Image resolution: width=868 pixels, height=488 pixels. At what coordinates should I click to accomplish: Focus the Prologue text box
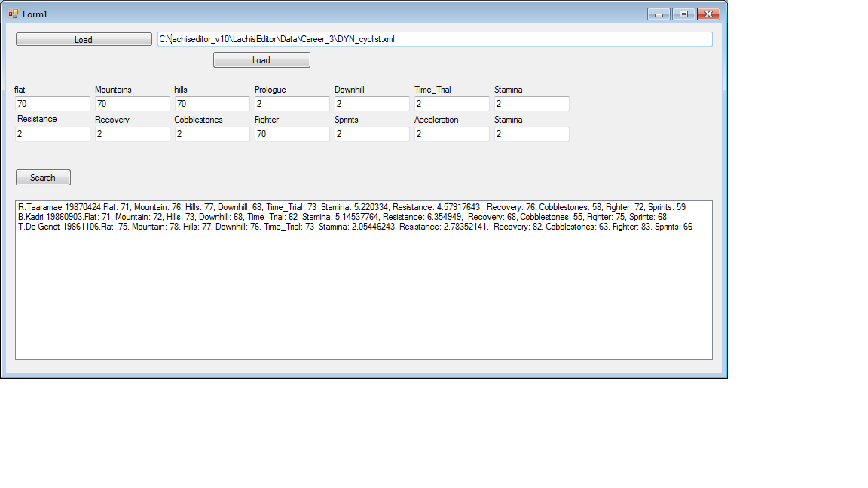[x=292, y=104]
